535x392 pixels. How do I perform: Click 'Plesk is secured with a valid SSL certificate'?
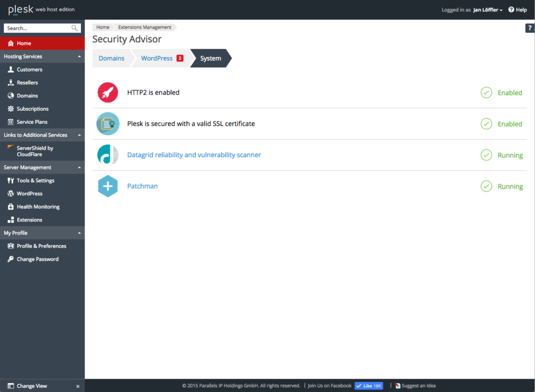click(191, 123)
